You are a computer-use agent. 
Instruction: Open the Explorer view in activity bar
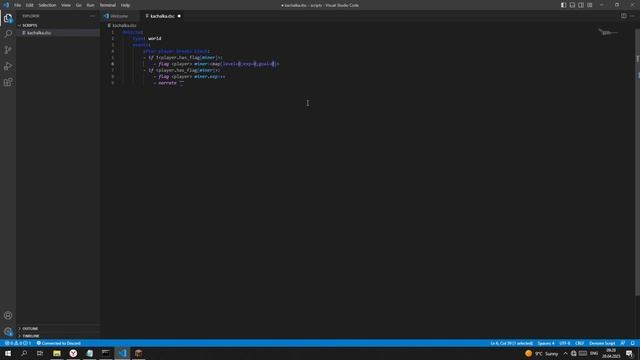[8, 18]
